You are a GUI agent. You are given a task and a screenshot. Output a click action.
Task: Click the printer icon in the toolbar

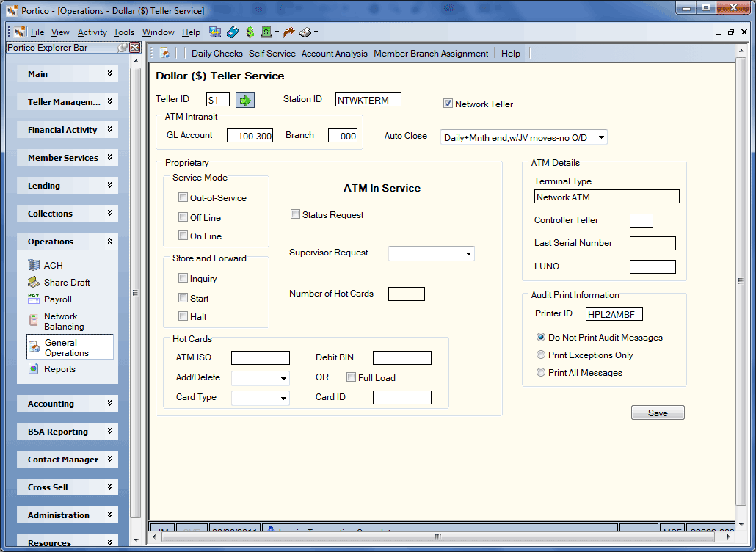(305, 32)
